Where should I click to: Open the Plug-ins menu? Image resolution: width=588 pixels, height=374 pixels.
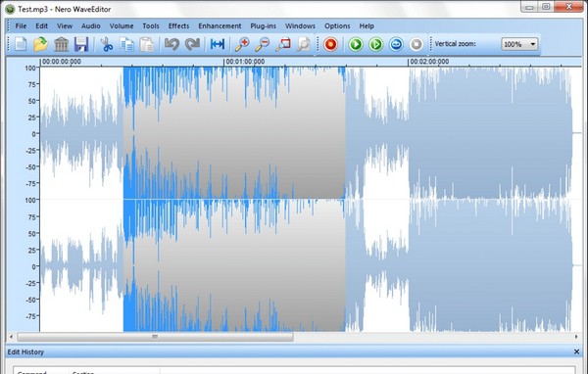[x=263, y=25]
